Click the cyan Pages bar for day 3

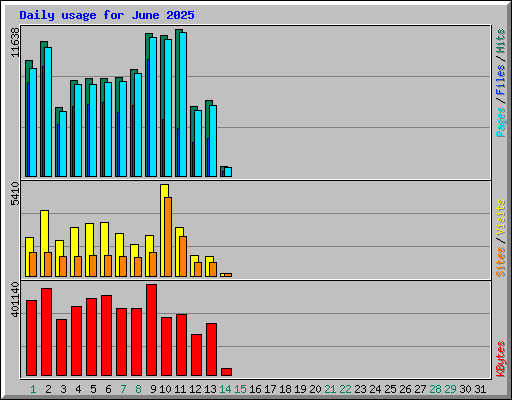click(x=63, y=144)
